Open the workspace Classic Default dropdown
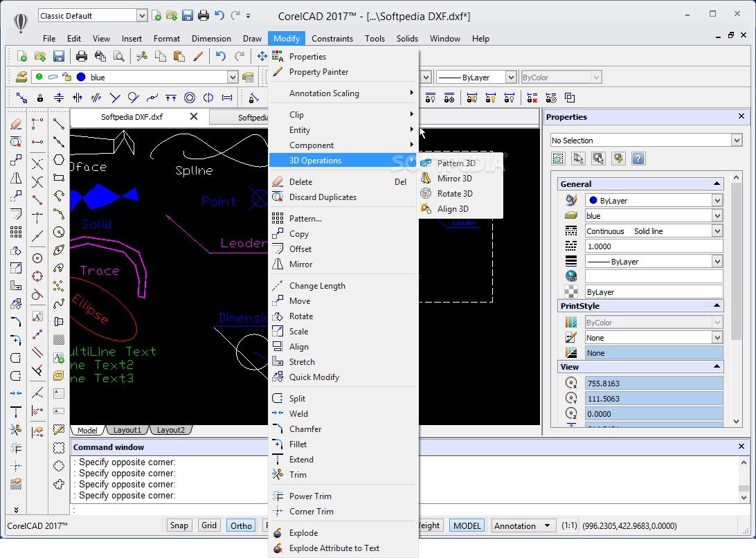The image size is (756, 558). 142,16
